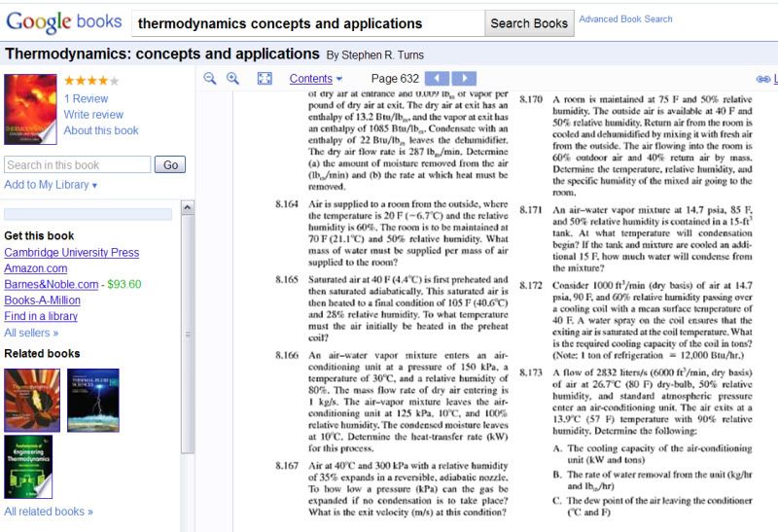Open Cambridge University Press seller link
Screen dimensions: 778x532
pyautogui.click(x=71, y=253)
